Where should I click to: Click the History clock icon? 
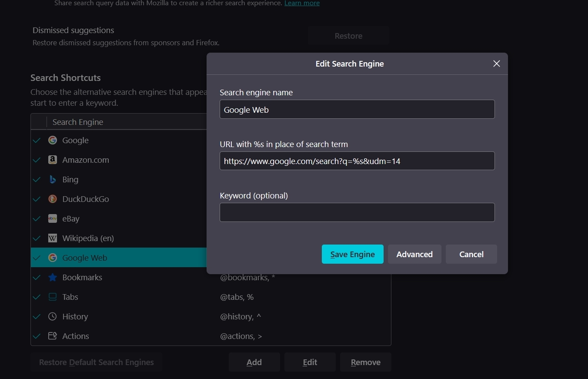(x=53, y=316)
